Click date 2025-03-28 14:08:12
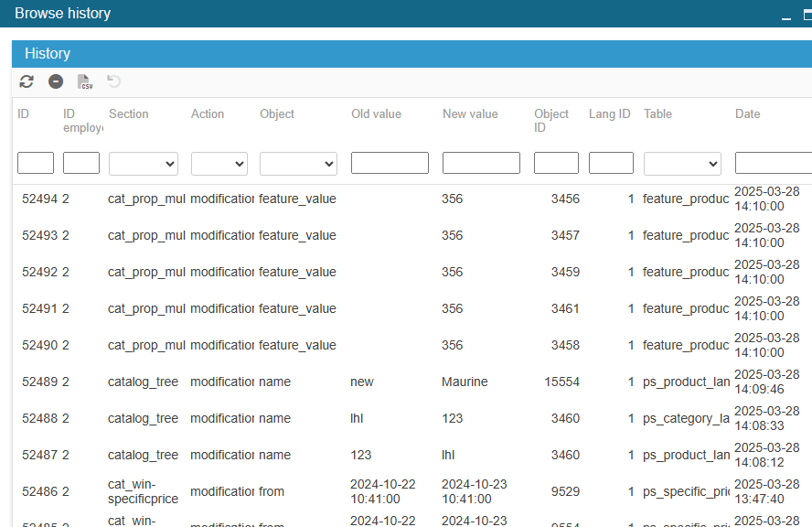 click(x=767, y=455)
